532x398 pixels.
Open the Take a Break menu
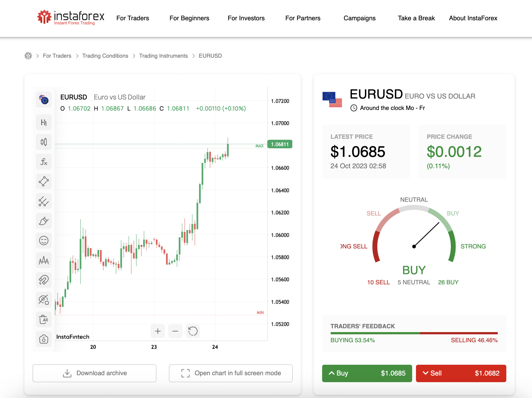(x=416, y=18)
